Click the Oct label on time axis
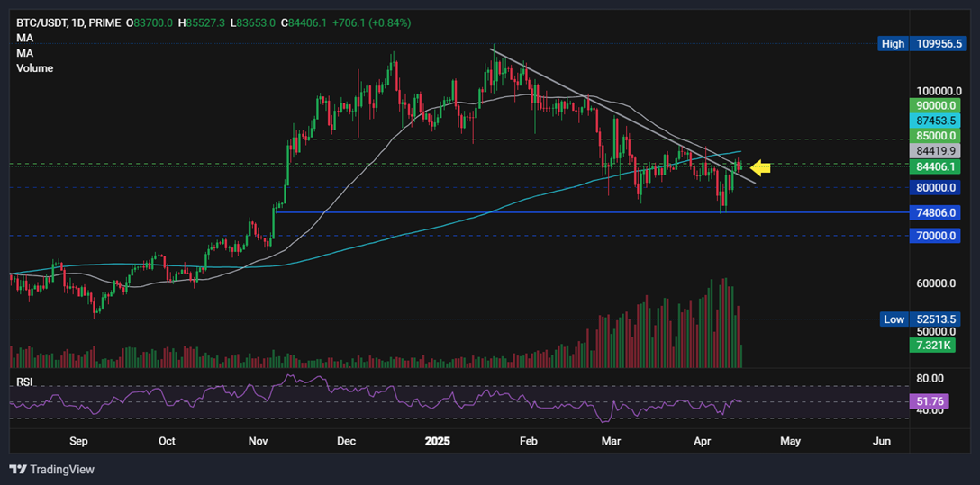980x485 pixels. (167, 441)
